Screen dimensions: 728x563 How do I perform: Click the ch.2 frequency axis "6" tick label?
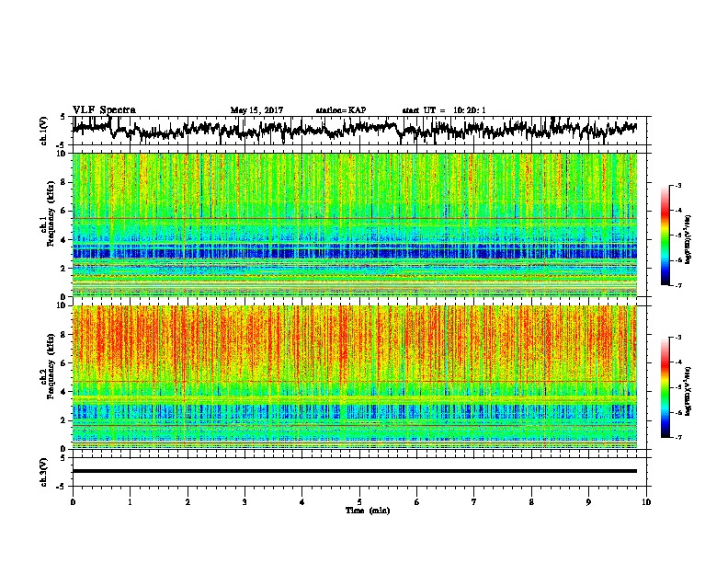click(x=64, y=363)
